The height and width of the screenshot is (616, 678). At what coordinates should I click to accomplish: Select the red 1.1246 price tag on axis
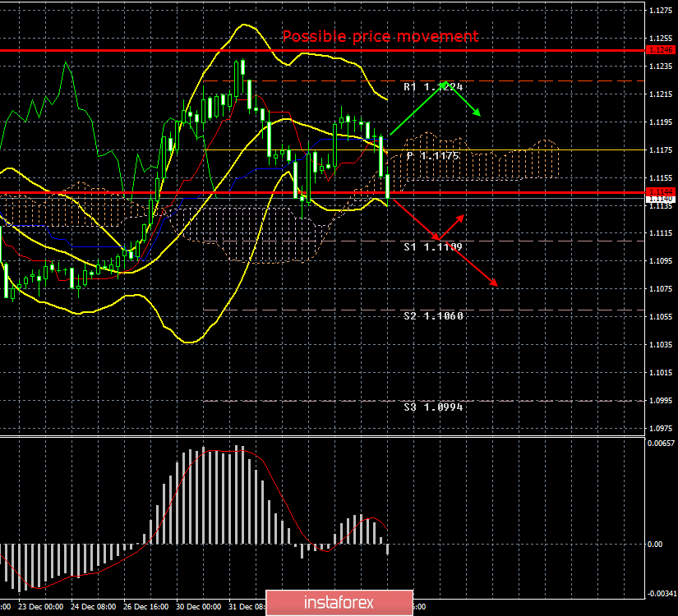[661, 51]
